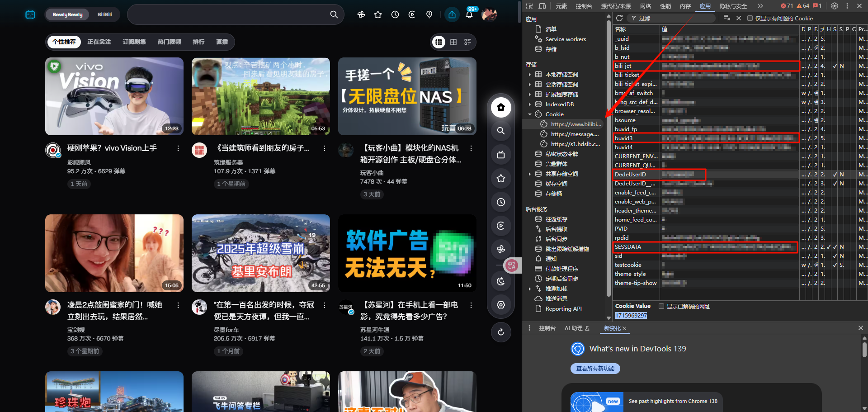This screenshot has height=412, width=868.
Task: Open AI 助理 drawer tab
Action: click(x=577, y=328)
